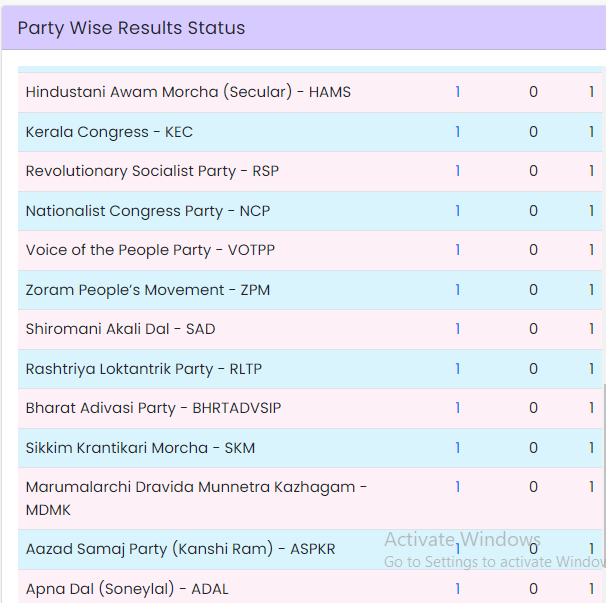Click the first blue 1 in HAMS row
Screen dimensions: 606x603
(x=458, y=92)
